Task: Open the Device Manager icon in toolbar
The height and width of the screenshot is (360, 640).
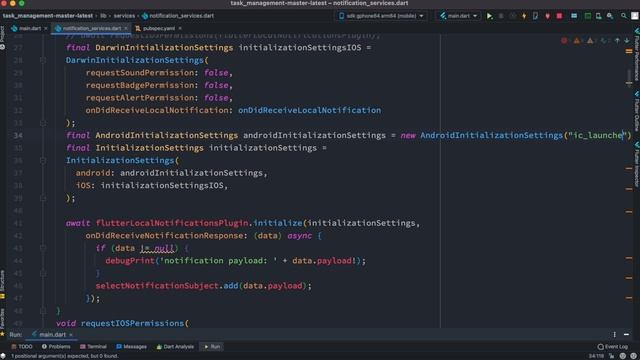Action: coord(598,16)
